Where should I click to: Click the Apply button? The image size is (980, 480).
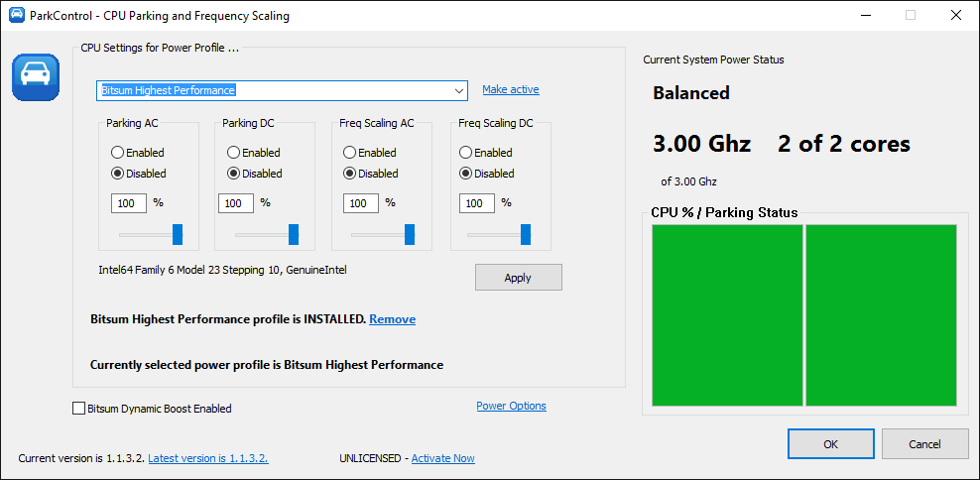[519, 278]
